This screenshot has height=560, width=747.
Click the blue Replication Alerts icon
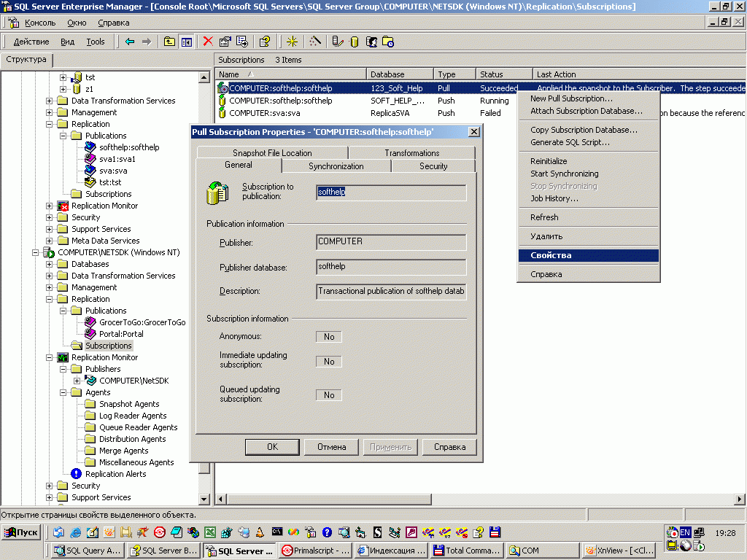point(76,474)
